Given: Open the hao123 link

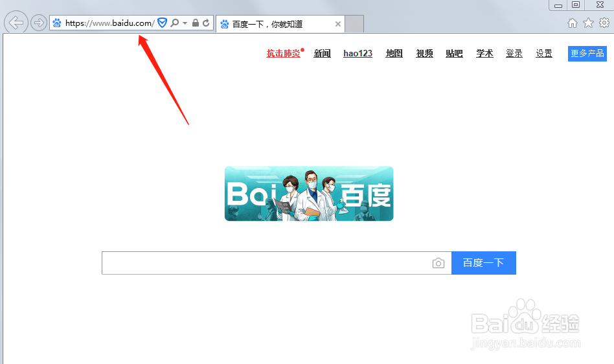Looking at the screenshot, I should point(358,53).
